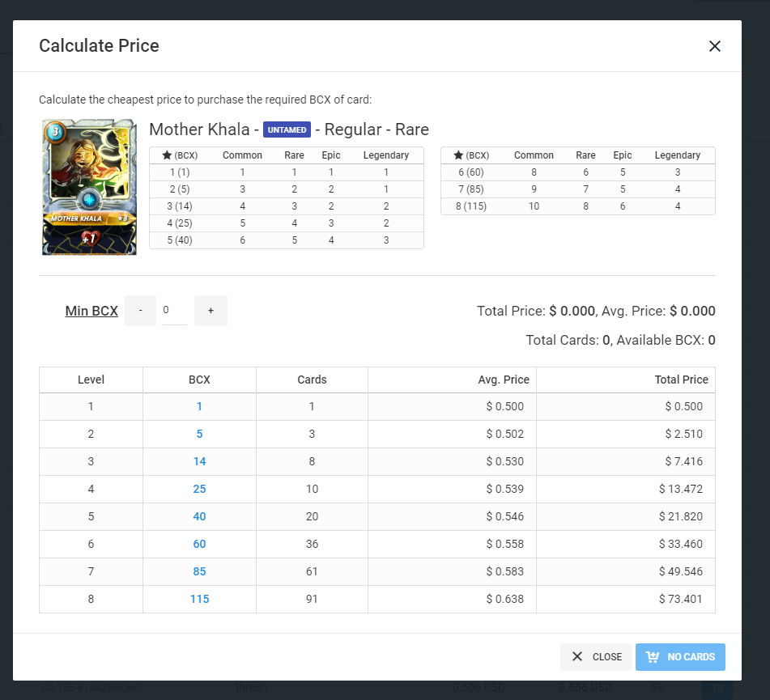Click the Min BCX number field
770x700 pixels.
pos(174,311)
